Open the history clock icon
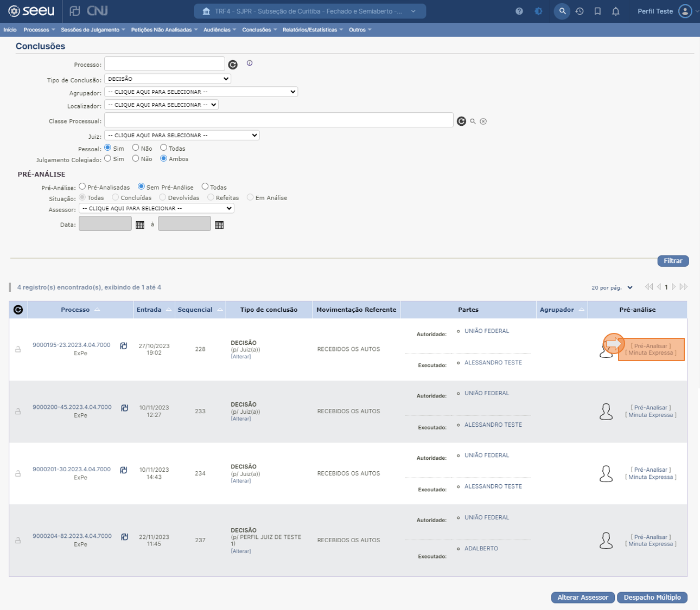Image resolution: width=700 pixels, height=610 pixels. tap(580, 11)
